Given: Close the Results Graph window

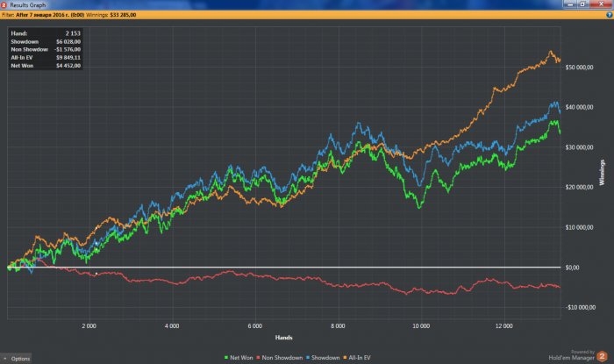Looking at the screenshot, I should 601,4.
